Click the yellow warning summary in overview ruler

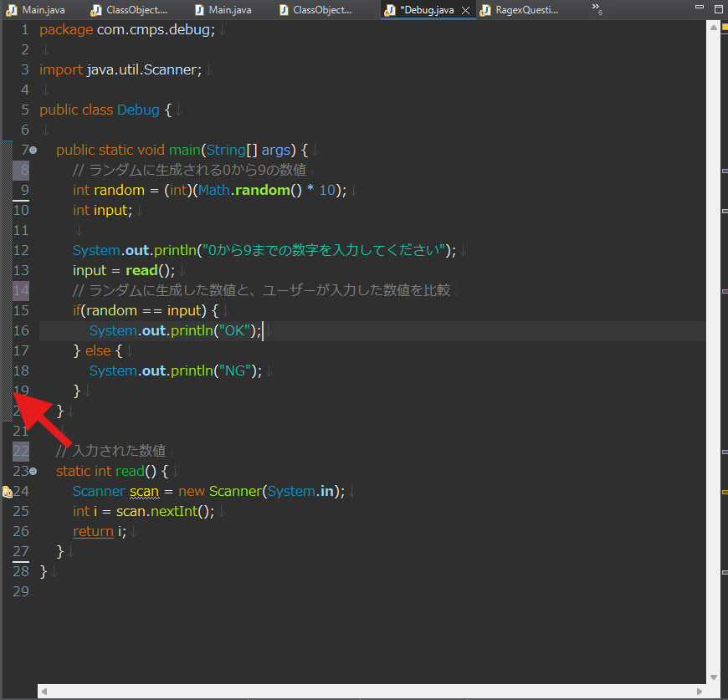pos(725,28)
